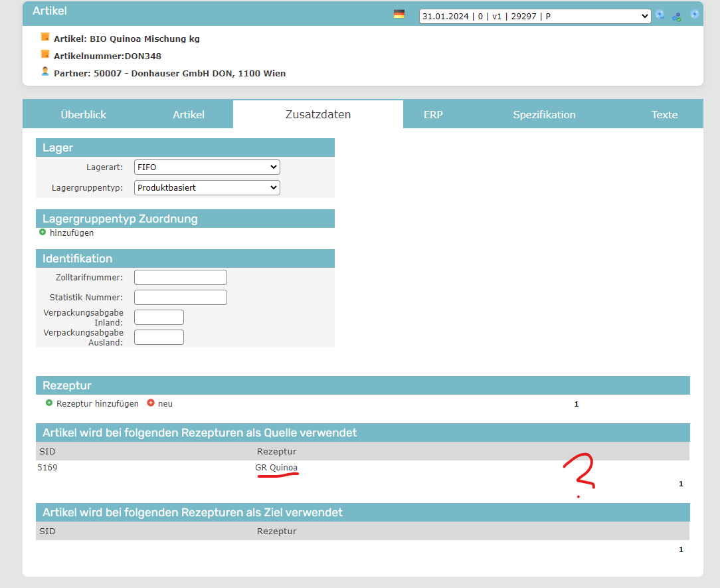Focus the Statistik Nummer text field

(x=181, y=297)
